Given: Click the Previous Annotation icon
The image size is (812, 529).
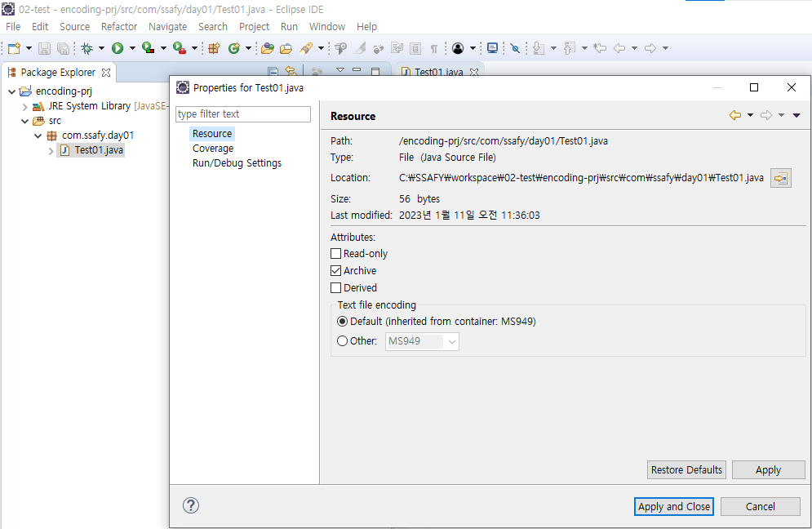Looking at the screenshot, I should 570,48.
